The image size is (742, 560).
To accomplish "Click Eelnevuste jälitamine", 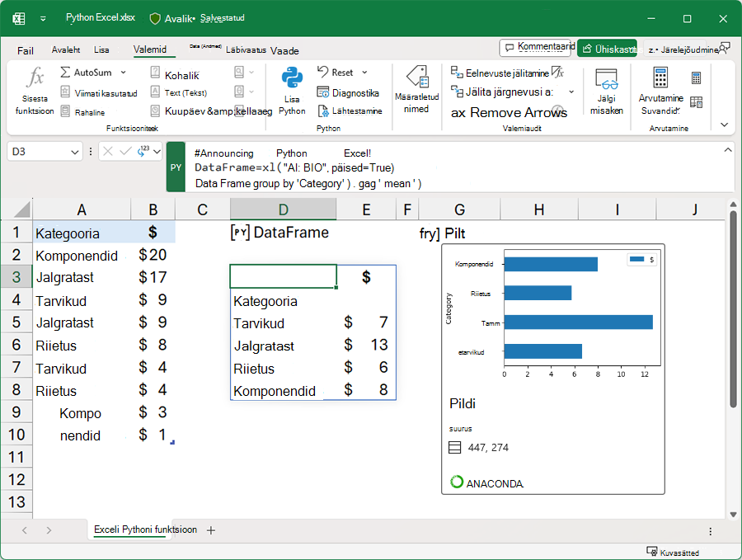I will coord(500,73).
